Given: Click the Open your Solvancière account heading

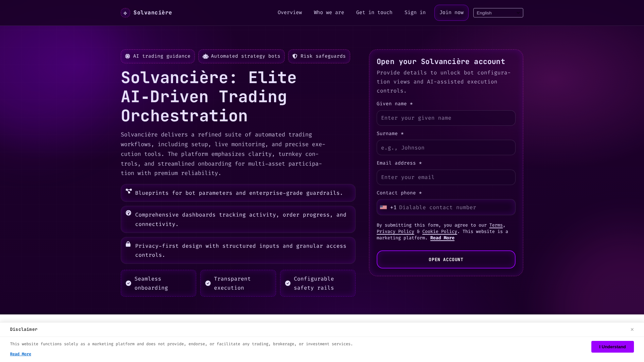Looking at the screenshot, I should pyautogui.click(x=441, y=62).
